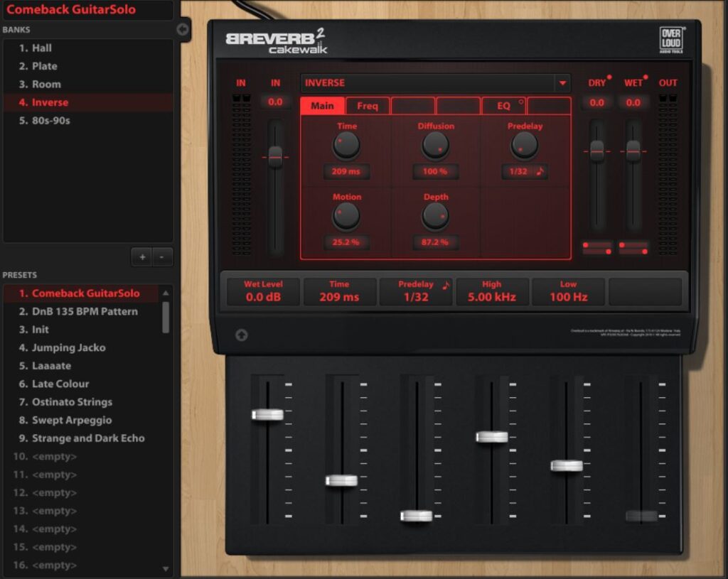Click the note icon in the Predelay quick slot
The height and width of the screenshot is (579, 728).
[446, 285]
